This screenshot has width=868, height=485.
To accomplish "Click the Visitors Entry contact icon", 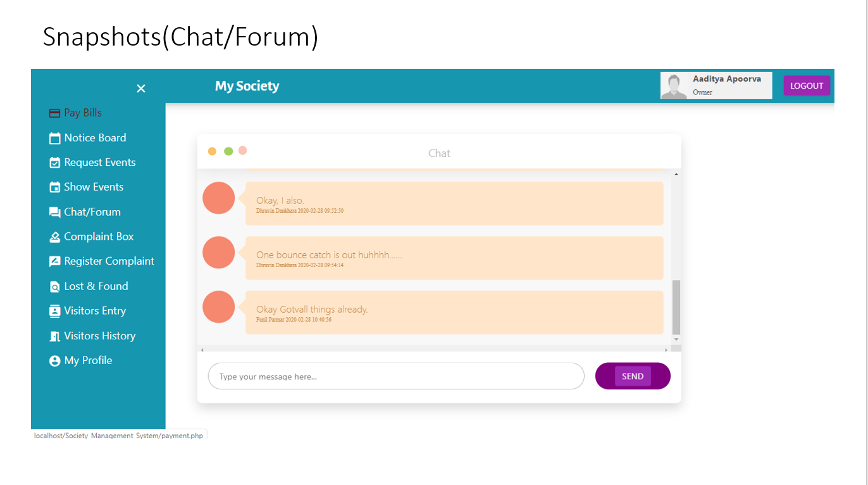I will coord(54,311).
